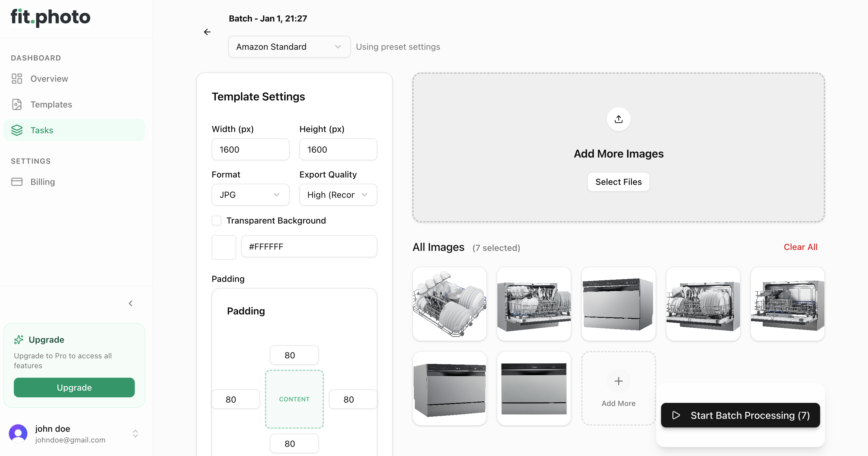Click Clear All to remove selected images

pyautogui.click(x=801, y=247)
